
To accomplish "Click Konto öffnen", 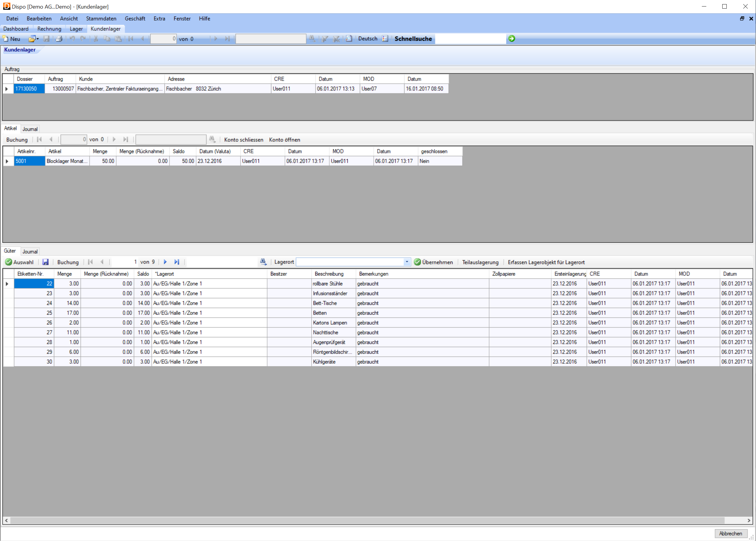I will (x=284, y=140).
